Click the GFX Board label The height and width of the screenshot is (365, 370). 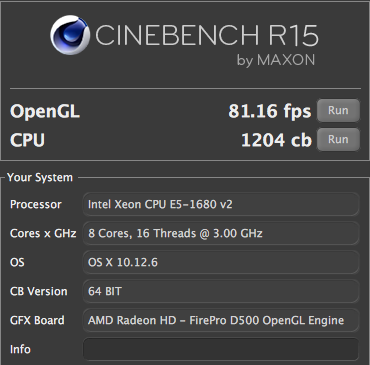click(37, 320)
